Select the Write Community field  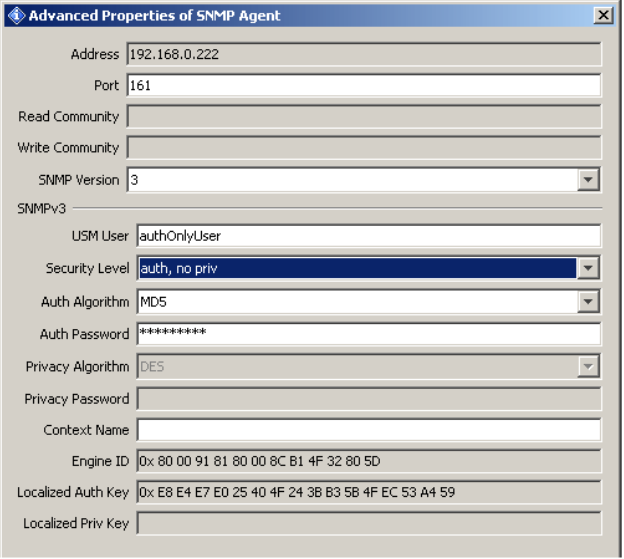(x=364, y=148)
